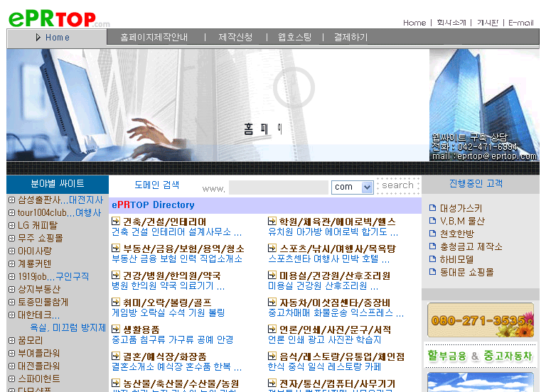Click the document icon beside 천호한방
The height and width of the screenshot is (392, 546).
[432, 234]
